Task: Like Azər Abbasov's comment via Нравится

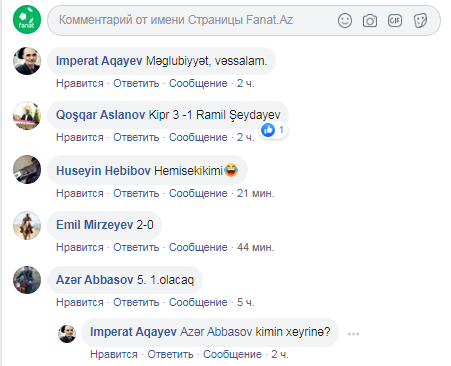Action: (x=80, y=302)
